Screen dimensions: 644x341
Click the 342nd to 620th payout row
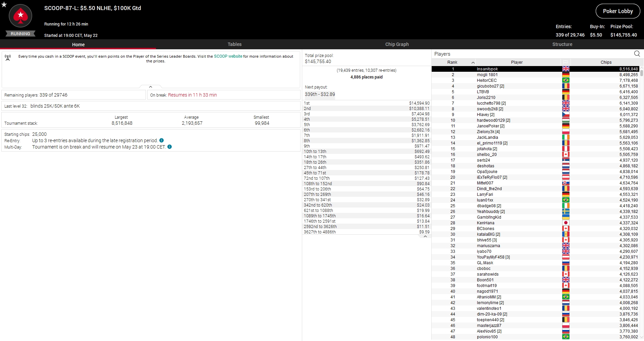[x=367, y=205]
